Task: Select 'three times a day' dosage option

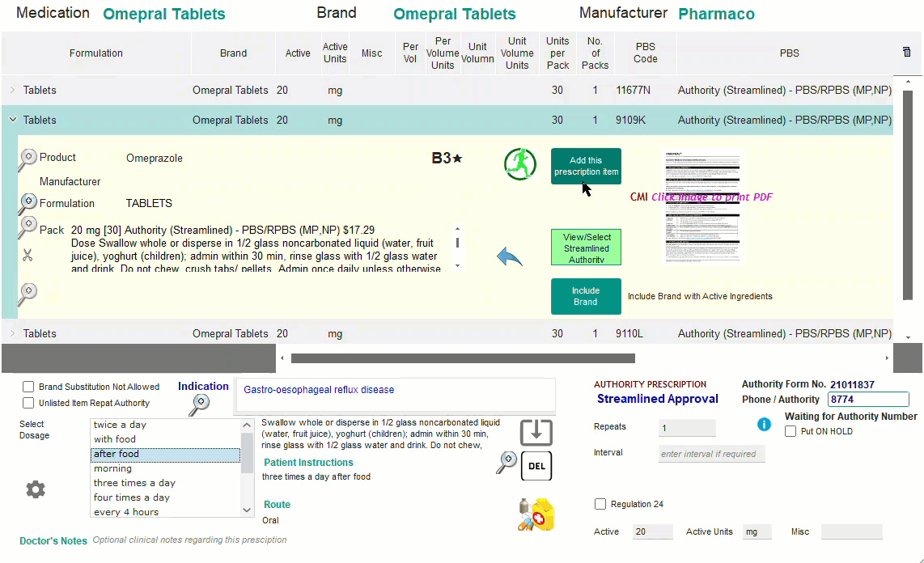Action: (165, 483)
